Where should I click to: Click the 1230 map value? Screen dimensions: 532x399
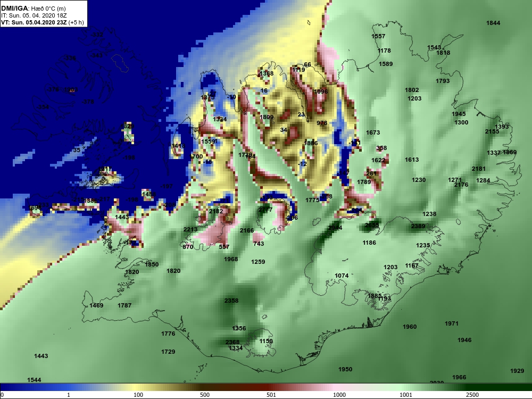(419, 180)
